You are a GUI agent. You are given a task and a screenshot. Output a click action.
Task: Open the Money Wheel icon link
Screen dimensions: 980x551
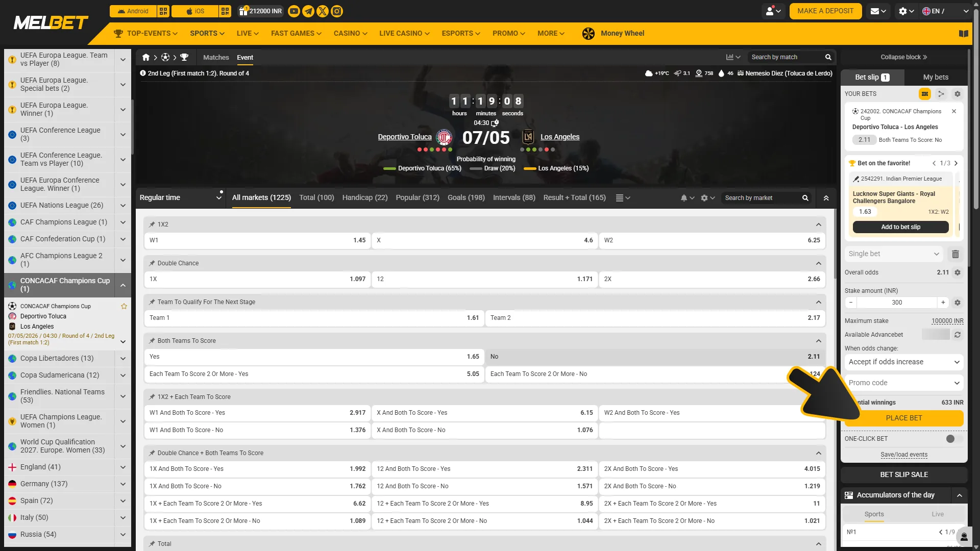[589, 34]
